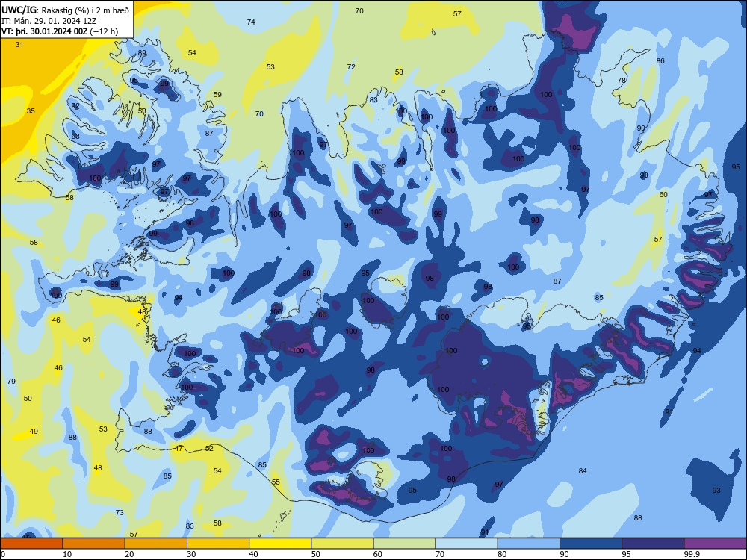Screen dimensions: 747x560
Task: Click the humidity value 52 on the map
Action: coord(209,448)
